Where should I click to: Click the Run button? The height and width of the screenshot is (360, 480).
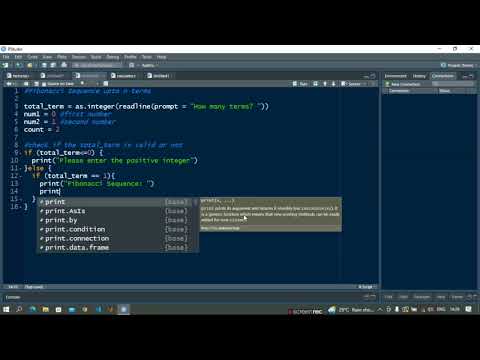click(x=300, y=84)
